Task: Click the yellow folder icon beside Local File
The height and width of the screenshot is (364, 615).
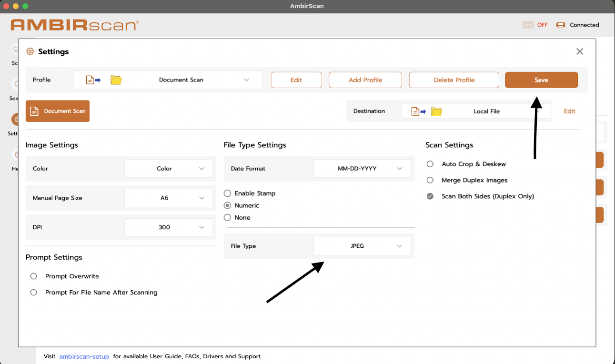Action: click(436, 111)
